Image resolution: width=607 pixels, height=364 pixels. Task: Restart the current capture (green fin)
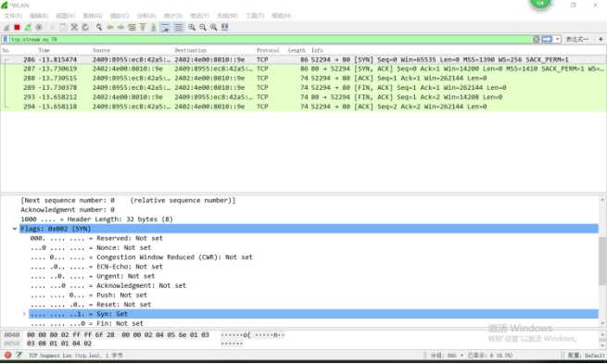click(x=28, y=27)
